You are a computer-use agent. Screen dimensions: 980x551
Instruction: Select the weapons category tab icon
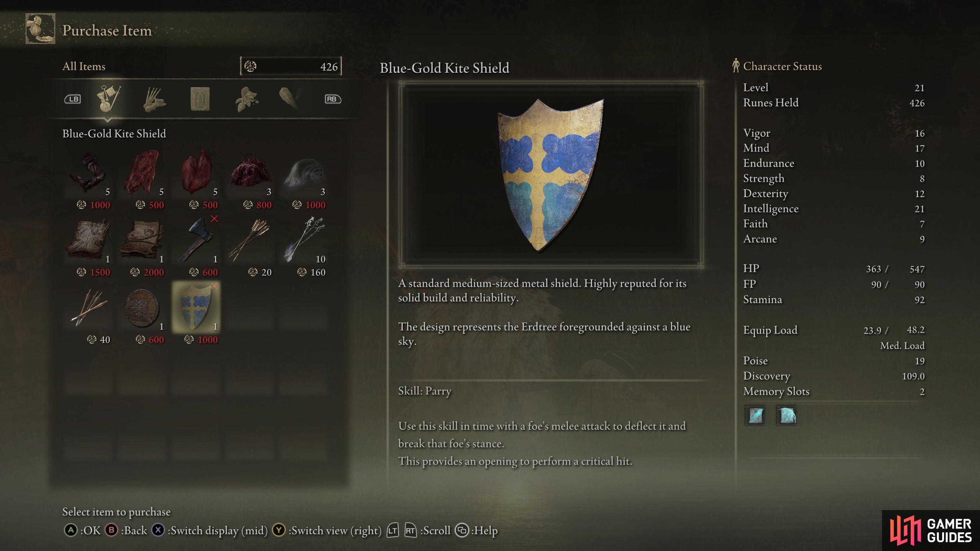[108, 99]
